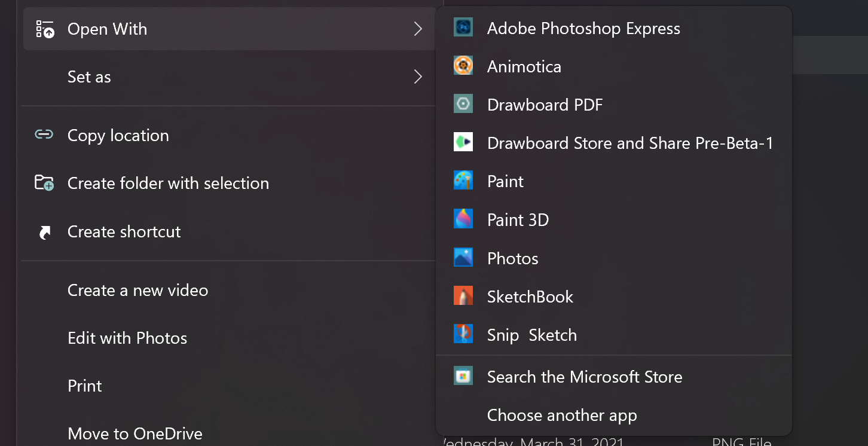
Task: Select Create folder with selection
Action: [230, 183]
